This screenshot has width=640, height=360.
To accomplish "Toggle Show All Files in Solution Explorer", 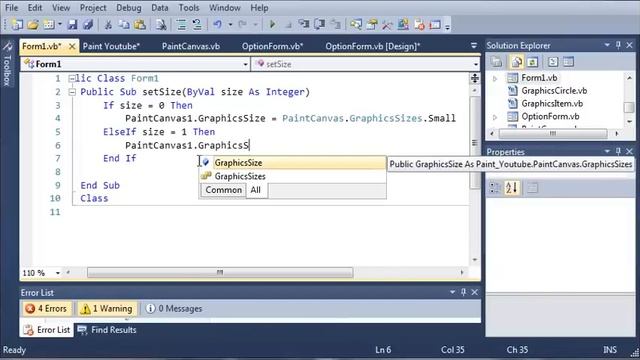I will pos(517,62).
